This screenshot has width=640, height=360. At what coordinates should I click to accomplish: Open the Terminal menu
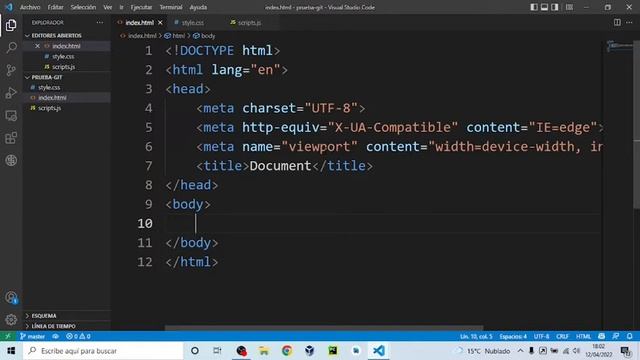[x=171, y=7]
